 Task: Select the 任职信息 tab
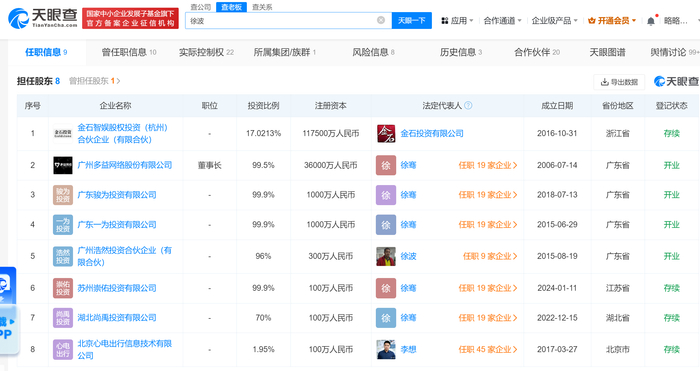click(46, 52)
